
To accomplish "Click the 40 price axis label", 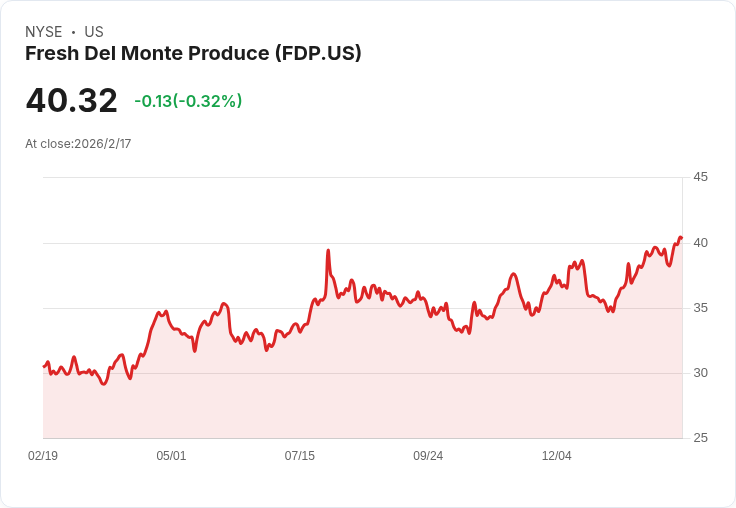I will [x=700, y=243].
